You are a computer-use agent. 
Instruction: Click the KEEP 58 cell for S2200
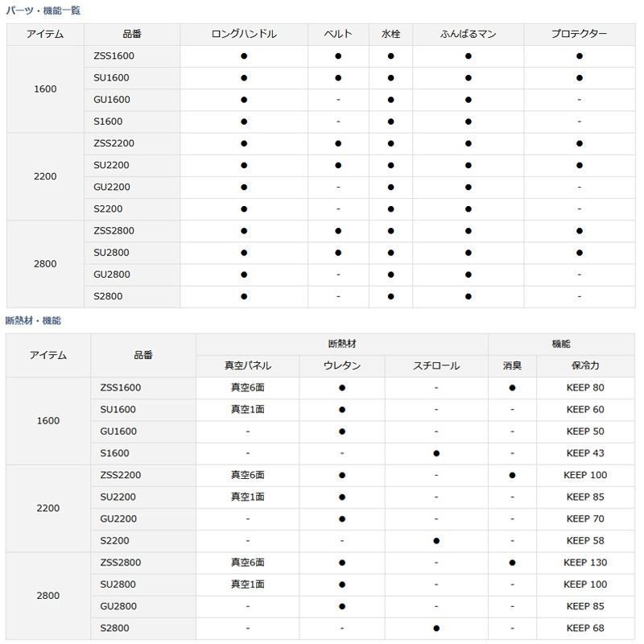click(585, 541)
